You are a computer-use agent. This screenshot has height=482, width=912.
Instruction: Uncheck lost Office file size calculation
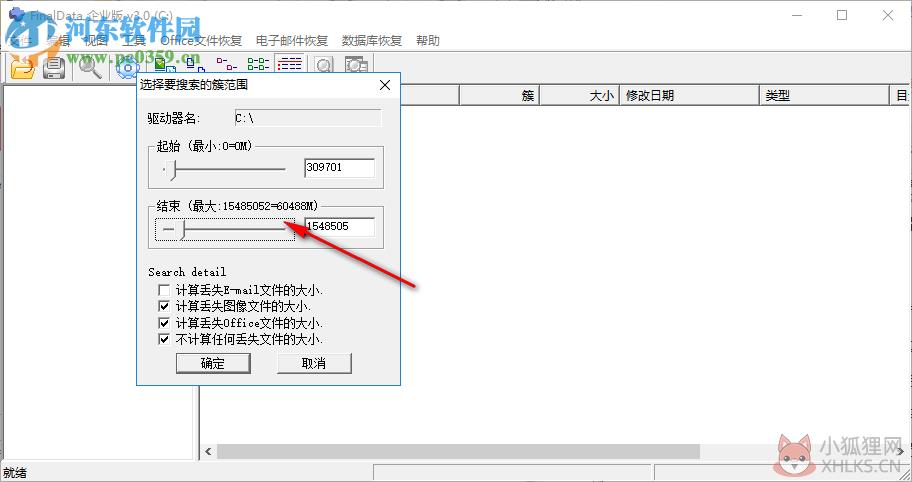[164, 323]
